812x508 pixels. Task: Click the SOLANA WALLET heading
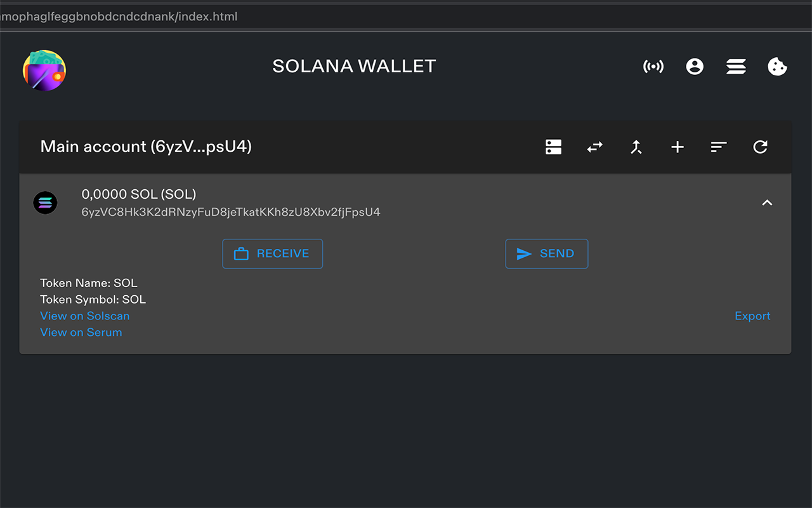[354, 66]
